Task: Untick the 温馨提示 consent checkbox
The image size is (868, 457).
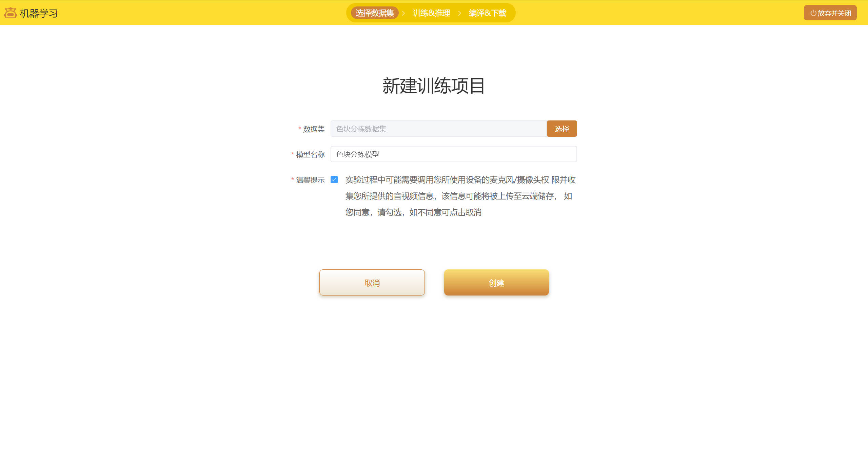Action: [334, 180]
